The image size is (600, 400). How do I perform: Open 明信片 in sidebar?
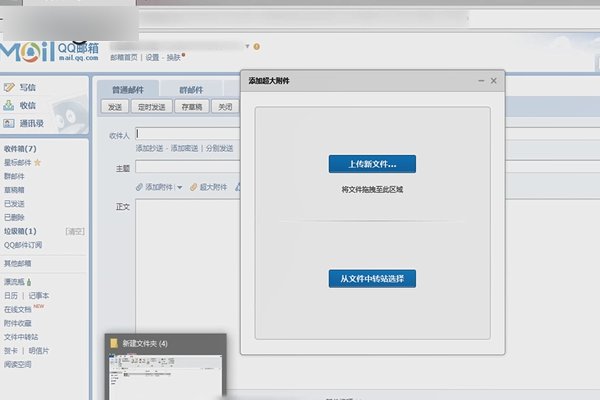coord(39,351)
